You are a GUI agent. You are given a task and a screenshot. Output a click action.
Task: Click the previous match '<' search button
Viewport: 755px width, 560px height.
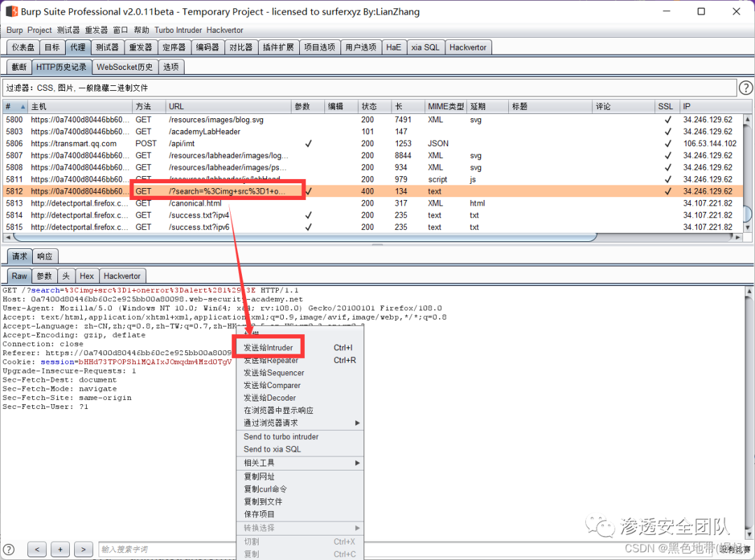coord(37,549)
